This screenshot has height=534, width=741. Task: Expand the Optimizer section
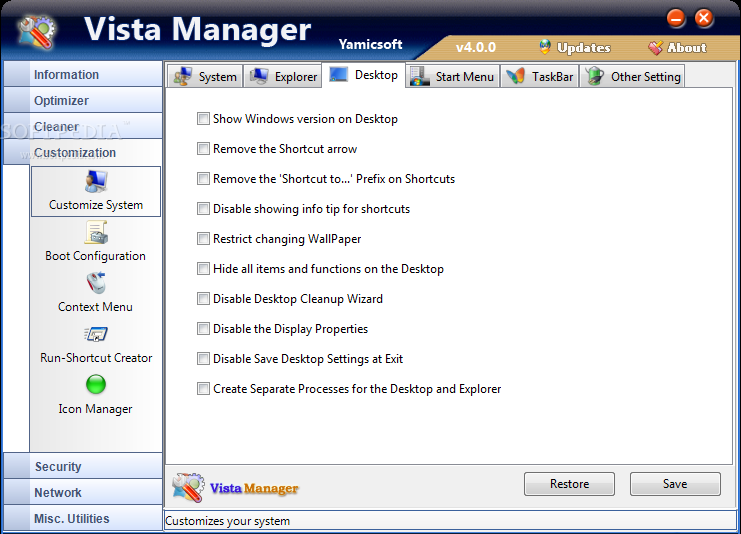83,100
